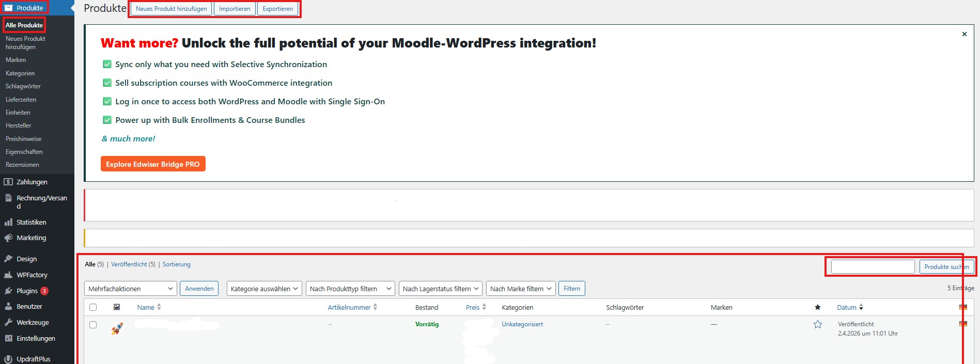Image resolution: width=980 pixels, height=364 pixels.
Task: Open Schlagwörter submenu item
Action: click(23, 86)
